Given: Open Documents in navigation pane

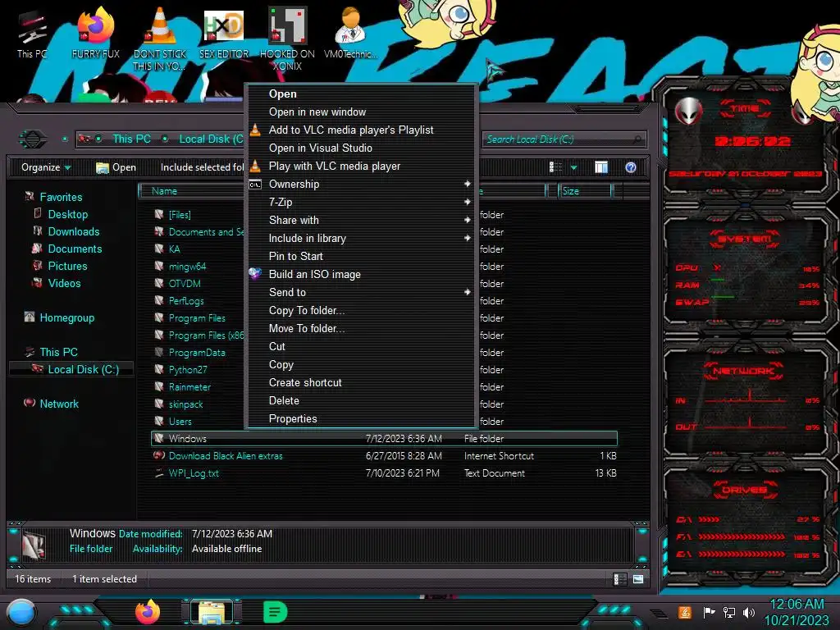Looking at the screenshot, I should pos(75,249).
